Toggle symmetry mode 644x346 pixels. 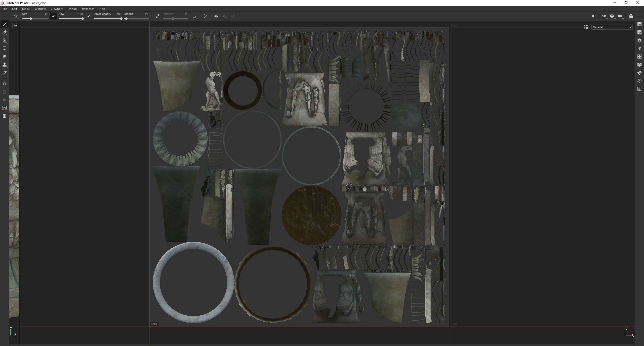coord(216,16)
